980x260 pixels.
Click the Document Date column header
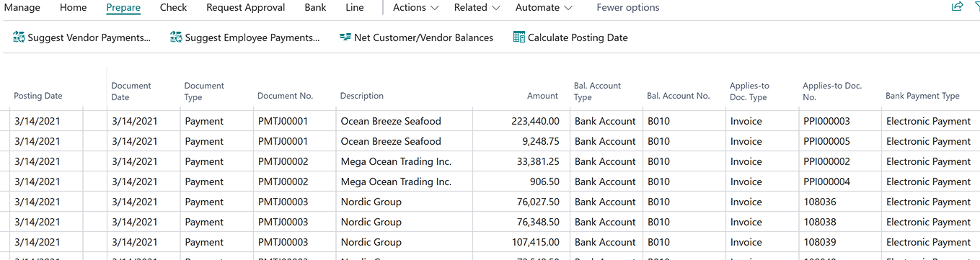pos(131,91)
